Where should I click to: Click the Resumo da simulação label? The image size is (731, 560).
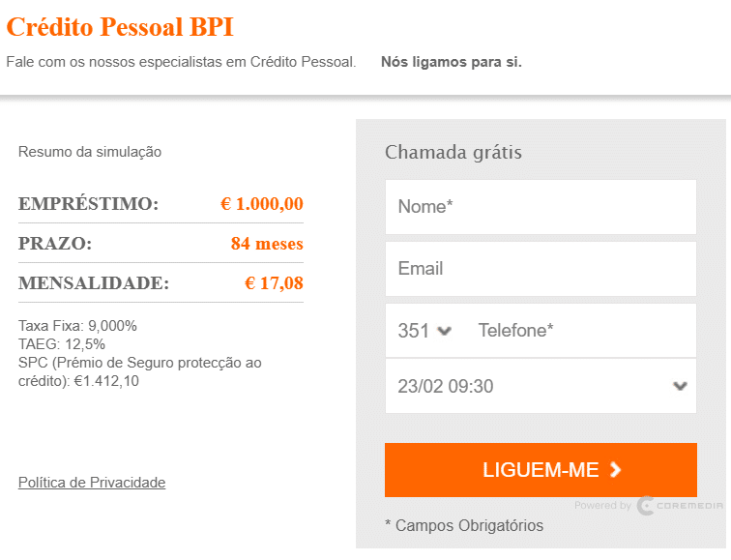(90, 152)
